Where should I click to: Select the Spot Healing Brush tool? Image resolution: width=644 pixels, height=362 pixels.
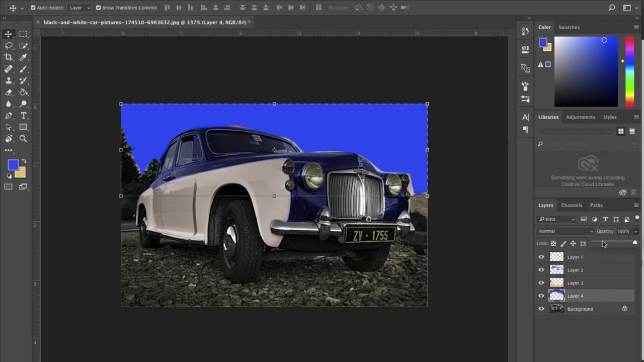(9, 69)
